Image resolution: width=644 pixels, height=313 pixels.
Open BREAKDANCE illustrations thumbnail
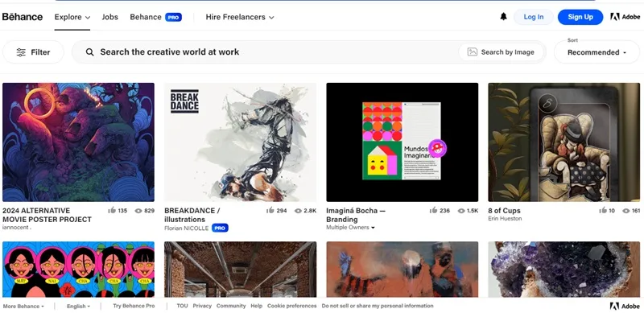(x=240, y=142)
